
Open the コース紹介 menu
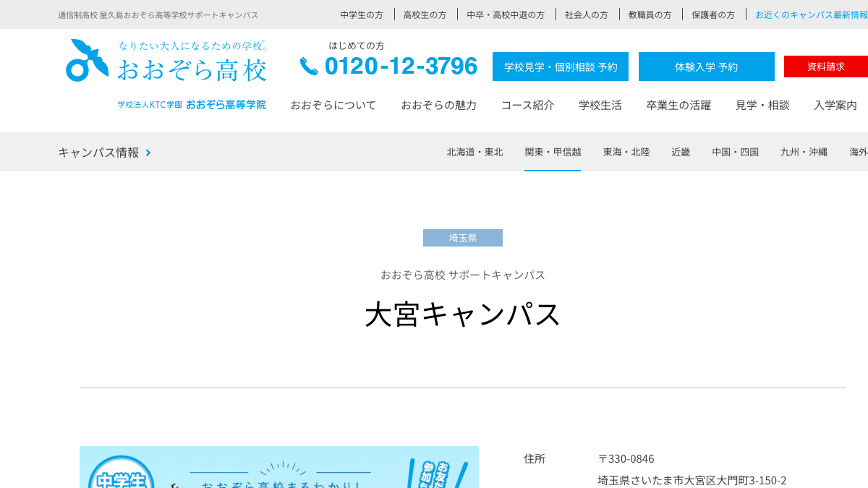point(528,105)
